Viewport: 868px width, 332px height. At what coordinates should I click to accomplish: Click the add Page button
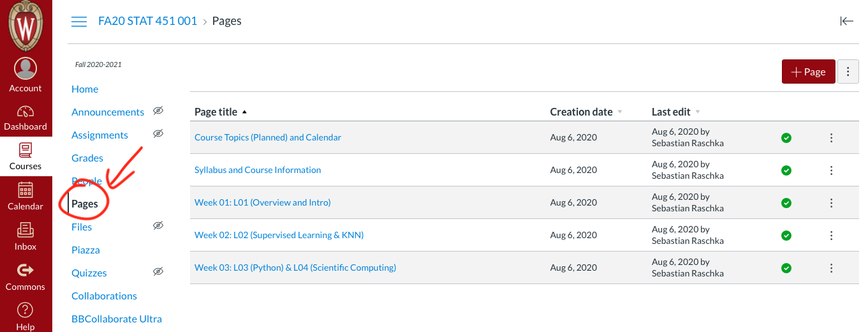[x=808, y=72]
